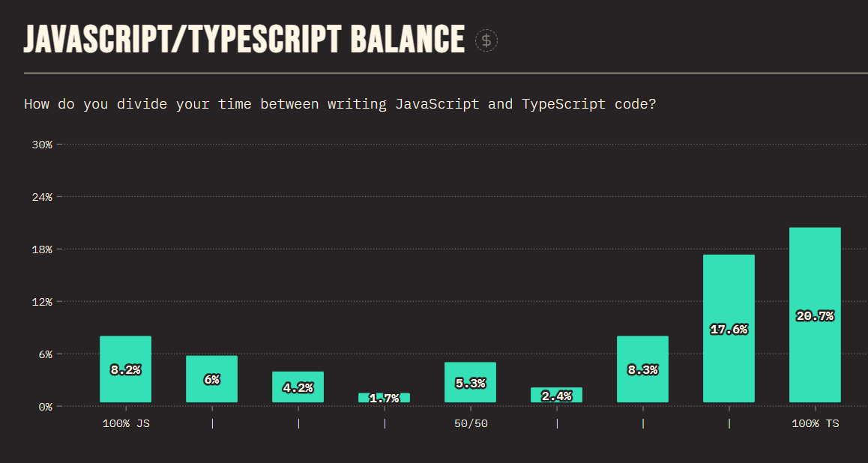Click the survey question text
Screen dimensions: 868x463
coord(340,104)
